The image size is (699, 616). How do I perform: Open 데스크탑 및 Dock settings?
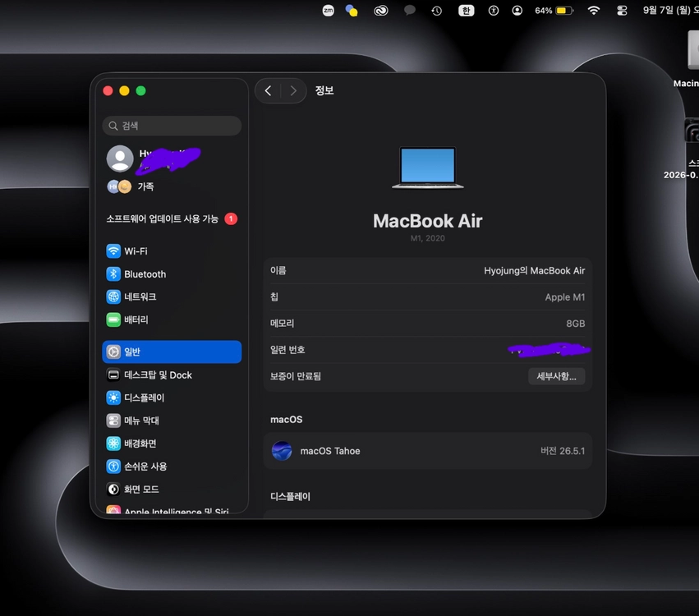[172, 375]
